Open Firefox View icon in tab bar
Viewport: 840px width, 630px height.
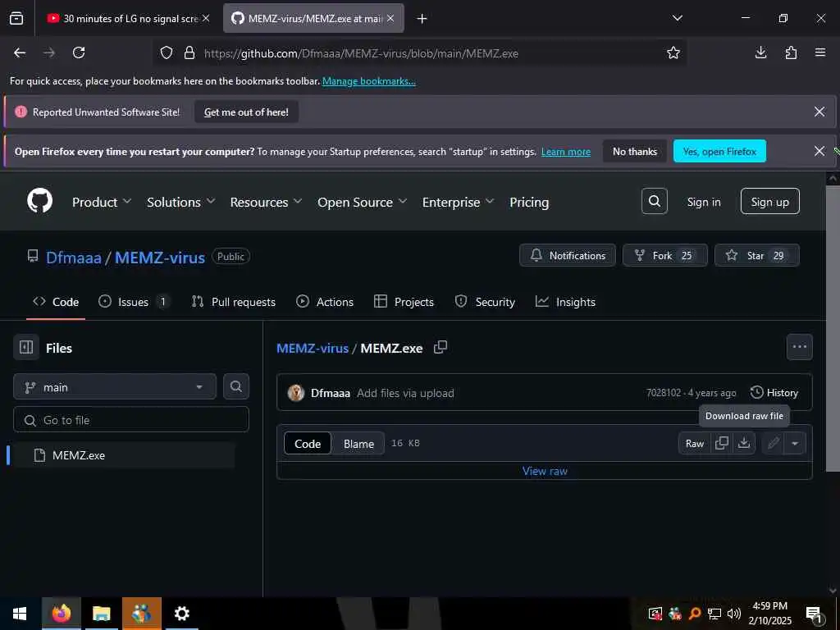[16, 18]
